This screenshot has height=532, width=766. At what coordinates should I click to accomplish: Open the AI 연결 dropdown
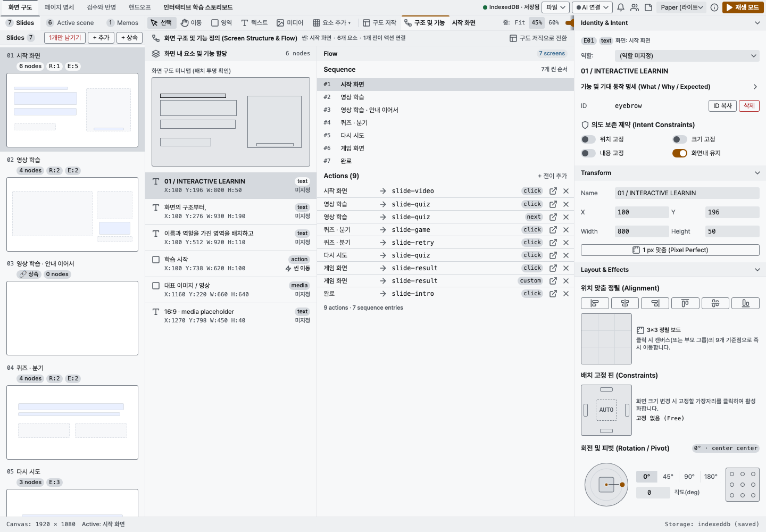pos(592,7)
